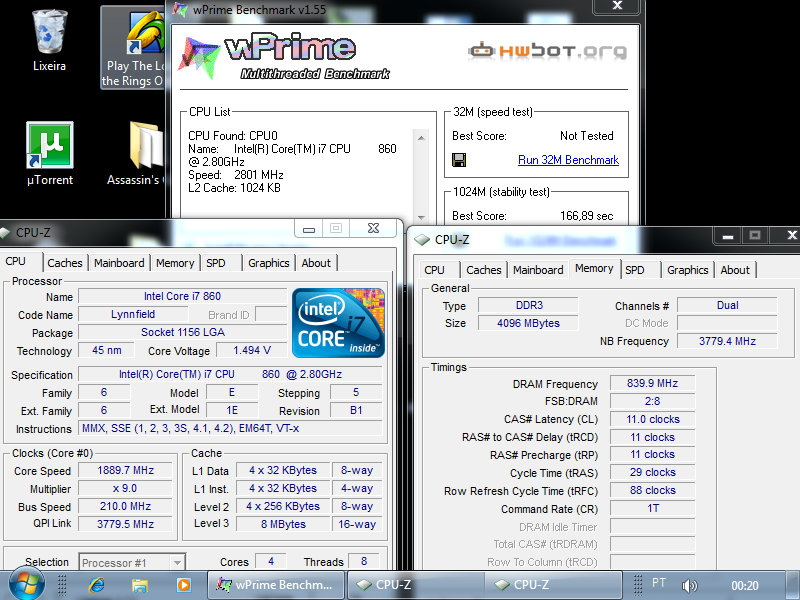Click the DRAM Frequency value '839.9 MHz'

tap(653, 384)
